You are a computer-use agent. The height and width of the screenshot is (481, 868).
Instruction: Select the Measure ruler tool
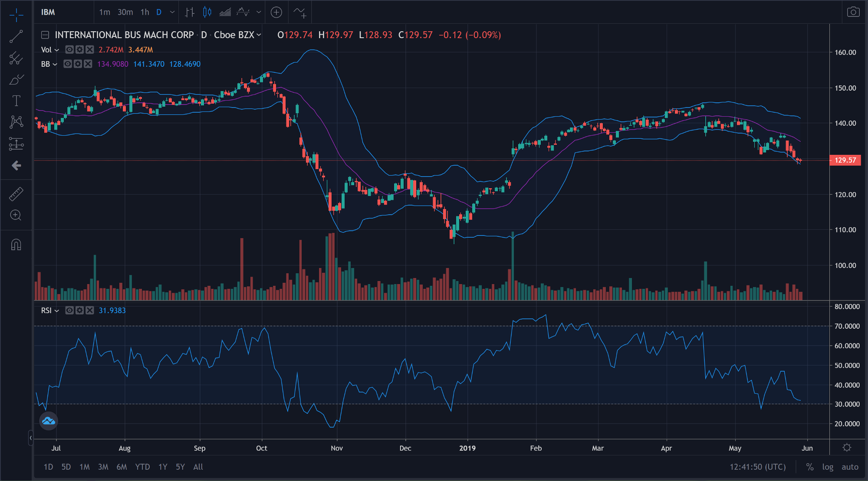pyautogui.click(x=16, y=194)
